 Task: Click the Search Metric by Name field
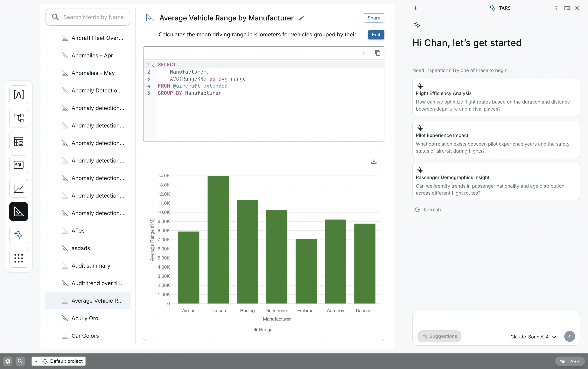(93, 17)
